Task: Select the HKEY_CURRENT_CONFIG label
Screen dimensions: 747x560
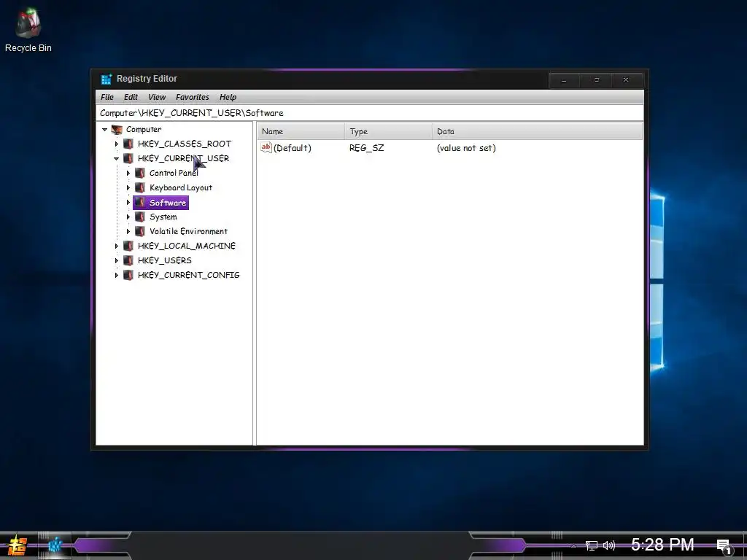Action: (x=189, y=275)
